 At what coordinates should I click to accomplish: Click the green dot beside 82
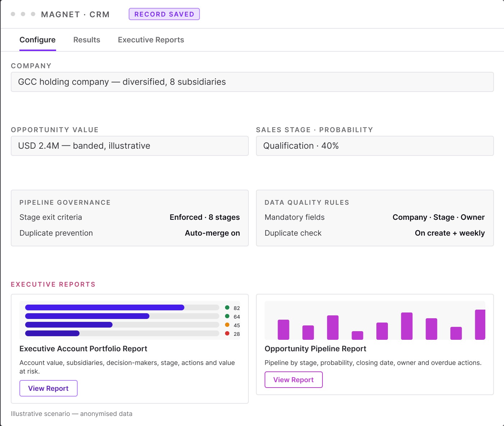point(227,307)
